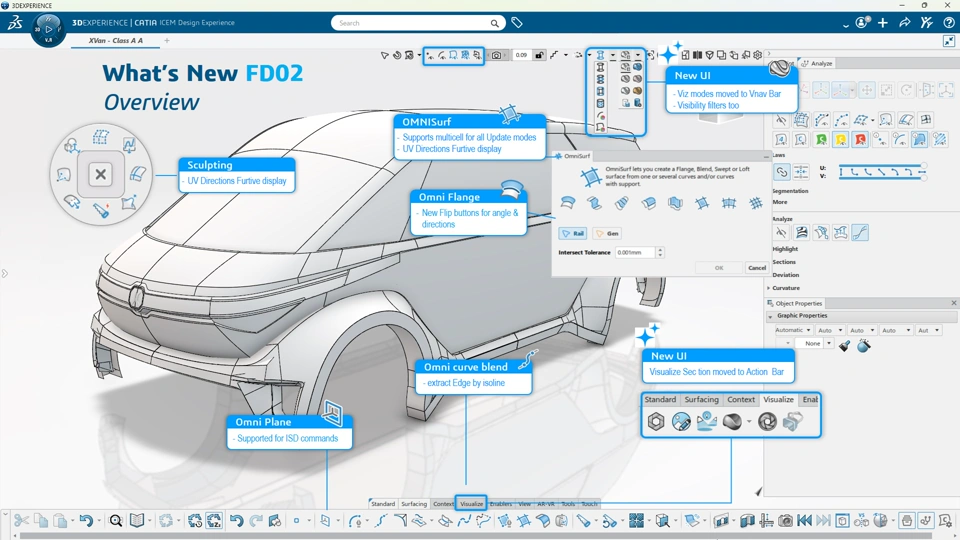Click the plus add icon in top bar
960x540 pixels.
tap(883, 23)
